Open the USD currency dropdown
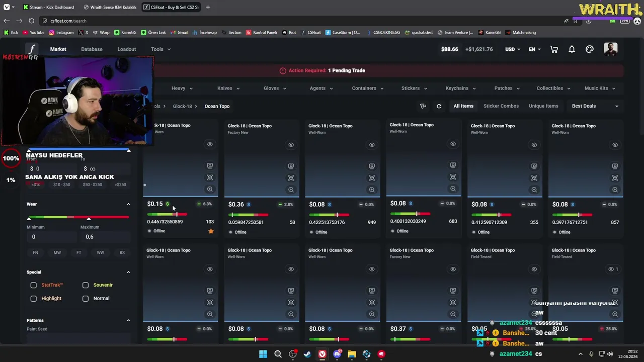This screenshot has height=362, width=644. (x=513, y=49)
